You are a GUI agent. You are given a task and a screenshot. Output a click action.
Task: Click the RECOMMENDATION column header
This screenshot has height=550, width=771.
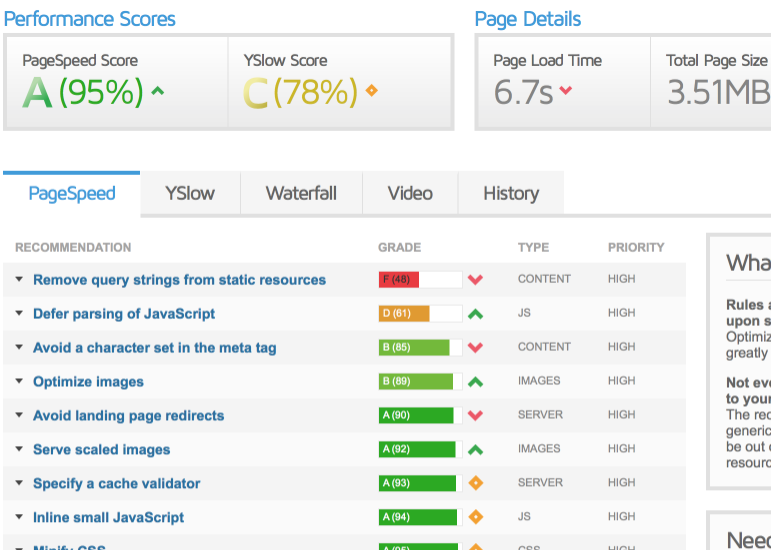(x=73, y=247)
